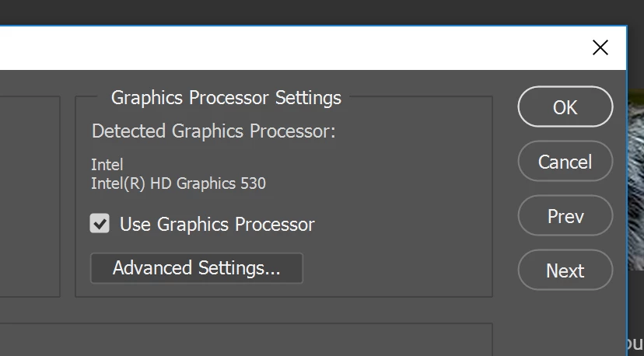644x356 pixels.
Task: Click the group box below Graphics Processor Settings
Action: (247, 339)
